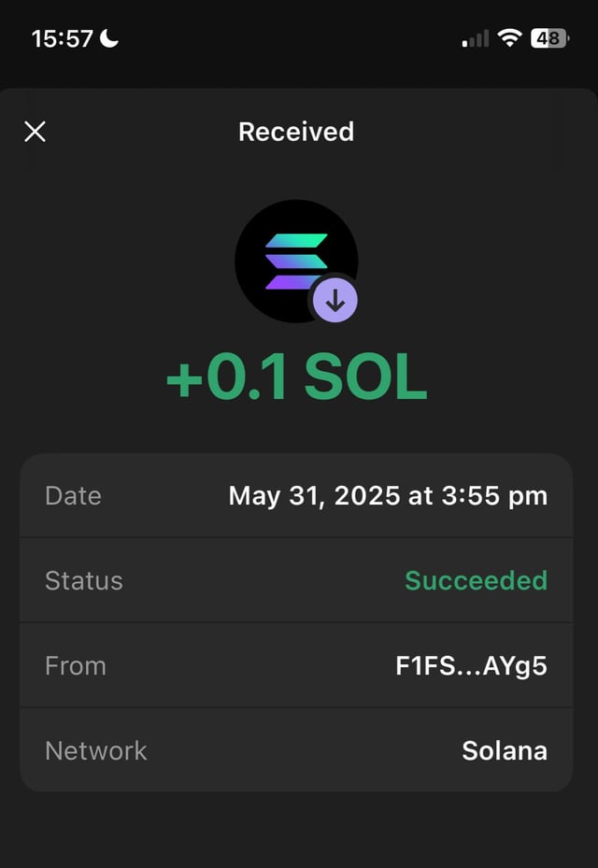Select the From field label
Viewport: 598px width, 868px height.
[76, 665]
